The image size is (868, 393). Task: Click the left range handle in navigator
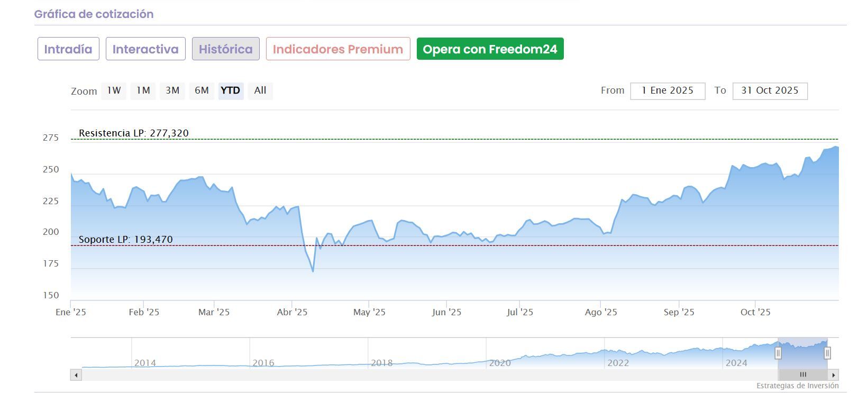click(x=778, y=353)
